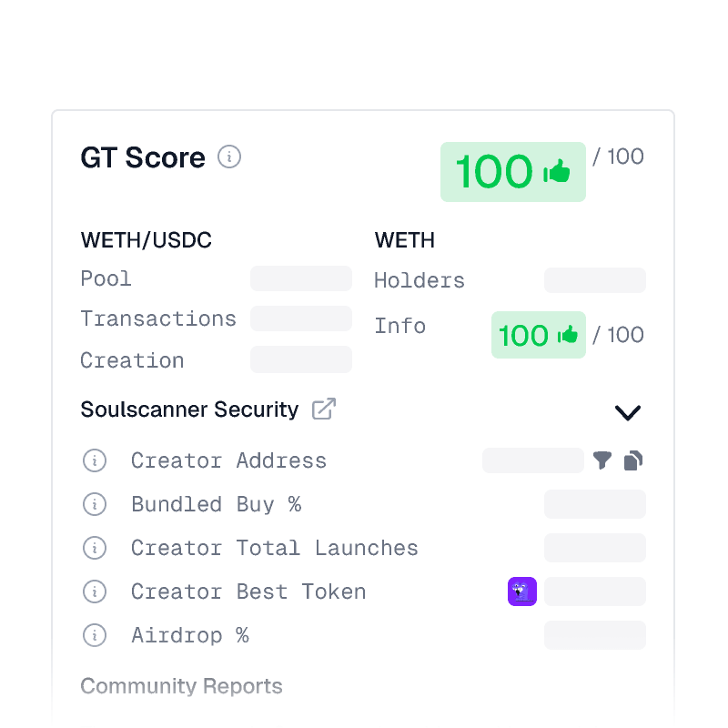The width and height of the screenshot is (728, 728).
Task: Click the main GT Score 100 badge
Action: coord(513,172)
